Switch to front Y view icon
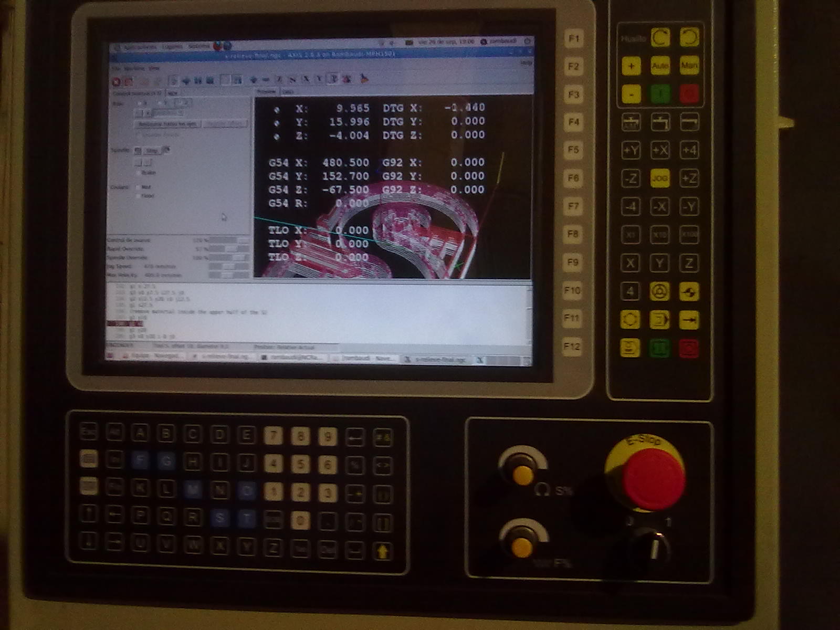 [319, 79]
